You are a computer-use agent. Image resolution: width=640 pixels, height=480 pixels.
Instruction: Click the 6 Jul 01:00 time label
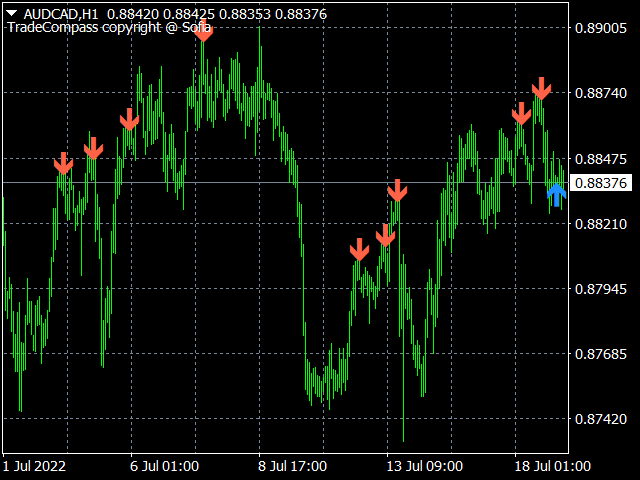pyautogui.click(x=164, y=466)
